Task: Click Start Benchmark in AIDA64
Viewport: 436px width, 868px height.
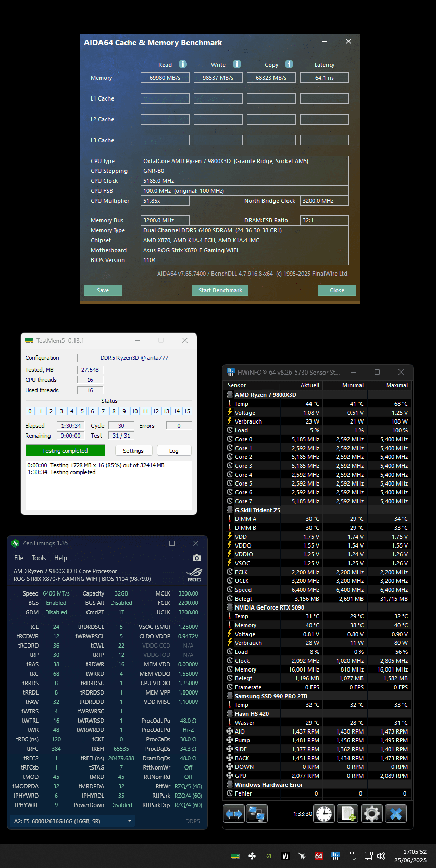Action: click(x=220, y=290)
